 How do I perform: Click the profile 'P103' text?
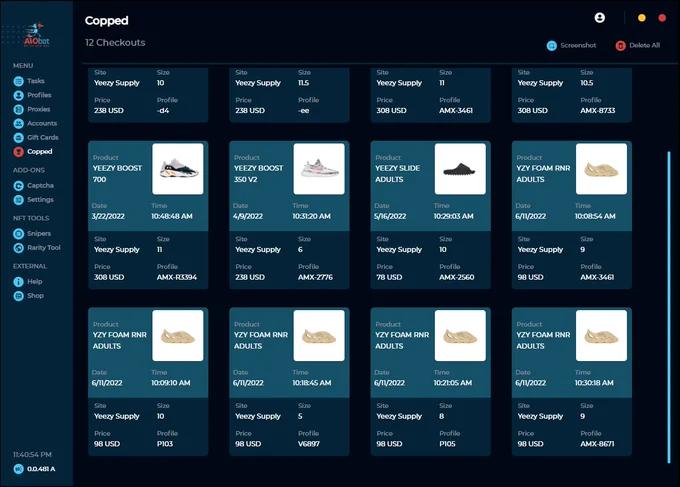[x=165, y=444]
